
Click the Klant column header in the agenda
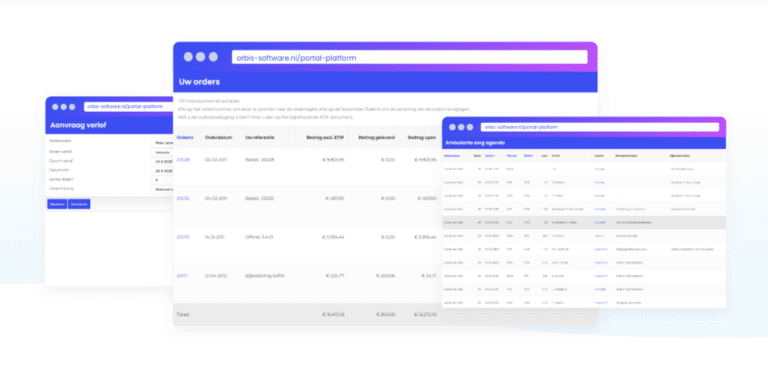pos(556,155)
